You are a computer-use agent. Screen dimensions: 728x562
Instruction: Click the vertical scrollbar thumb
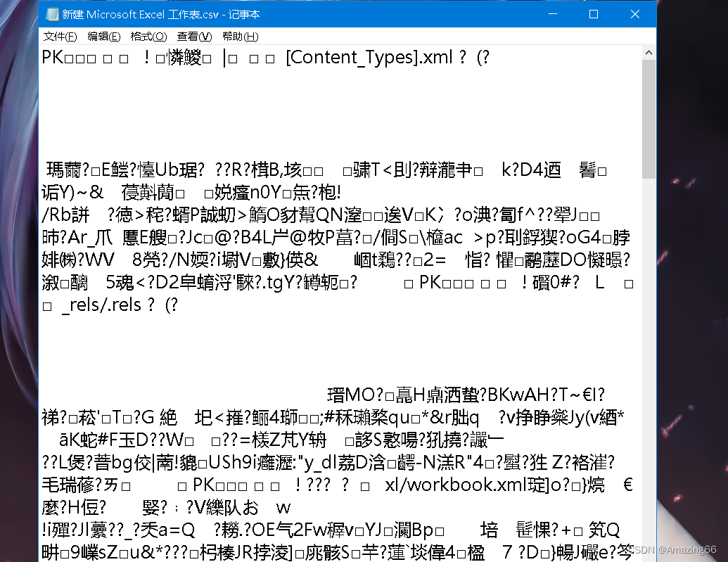[x=649, y=119]
